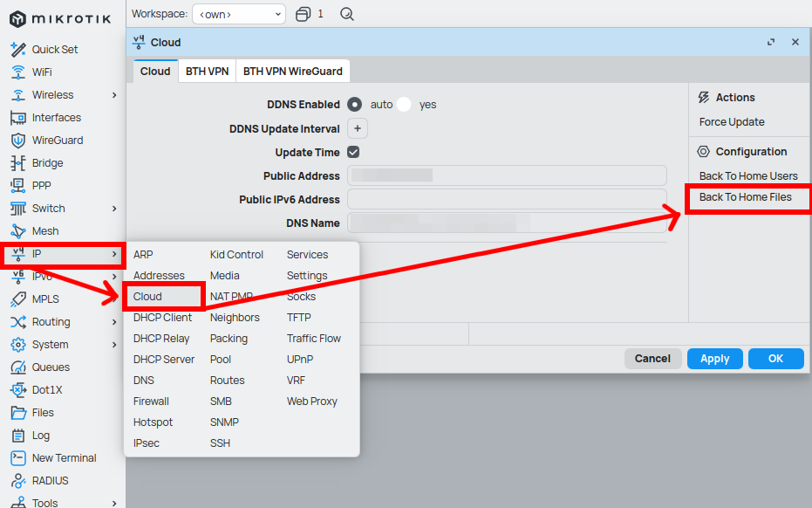Image resolution: width=812 pixels, height=508 pixels.
Task: Click the windows count icon in top bar
Action: pos(303,14)
